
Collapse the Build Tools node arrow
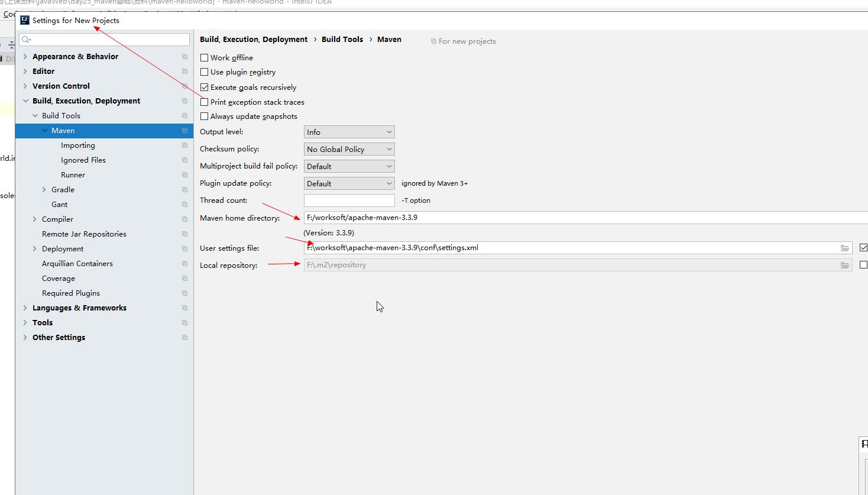[x=35, y=116]
